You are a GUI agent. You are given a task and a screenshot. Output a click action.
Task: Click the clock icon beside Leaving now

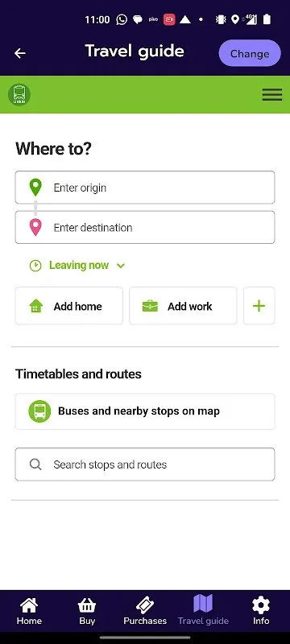[35, 266]
